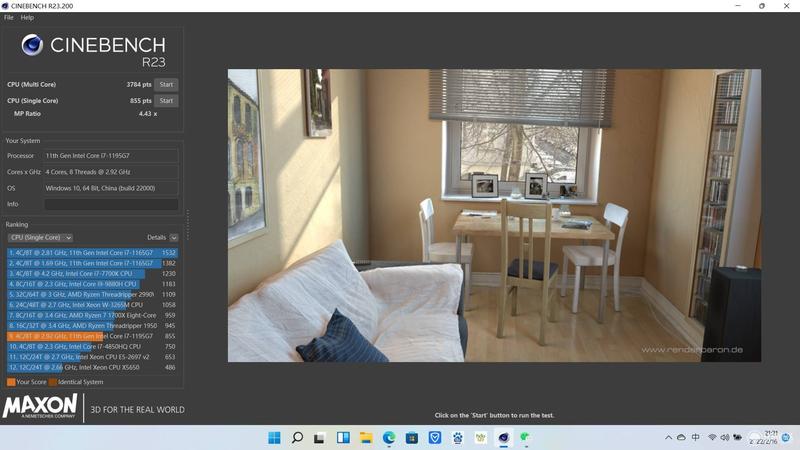
Task: Open the blue shield security app icon
Action: pyautogui.click(x=435, y=438)
